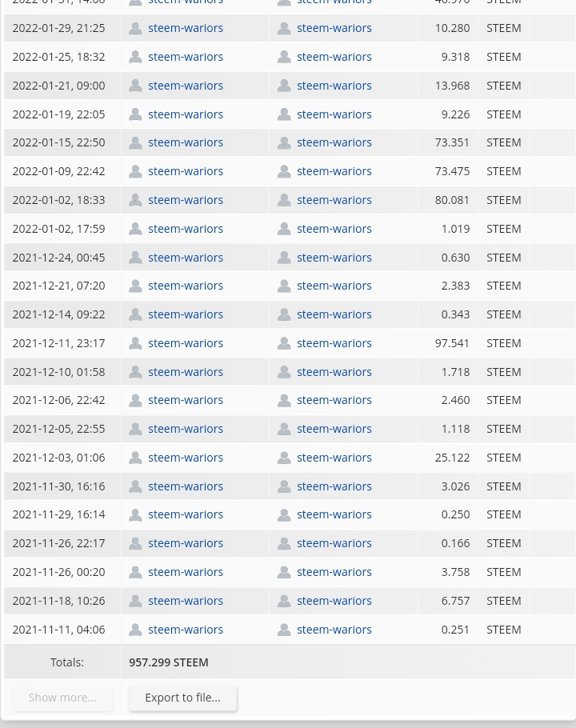Click sender avatar icon in 2022-01-15 row

pos(135,143)
